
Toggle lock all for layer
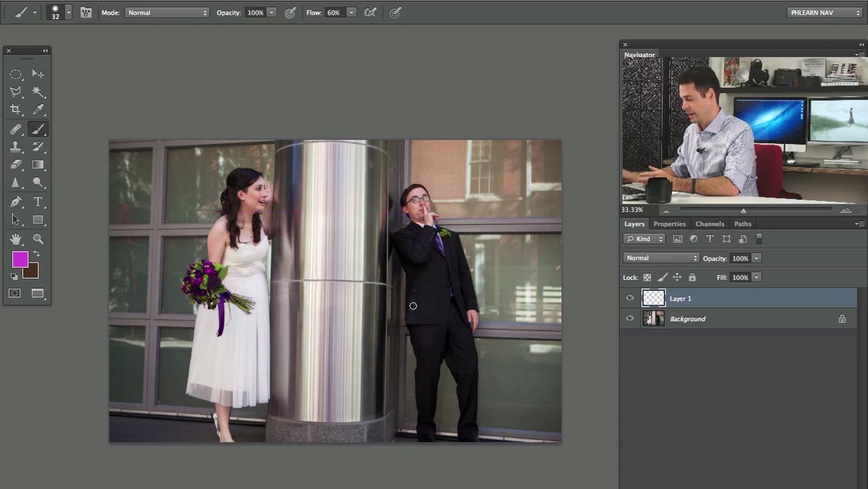692,277
